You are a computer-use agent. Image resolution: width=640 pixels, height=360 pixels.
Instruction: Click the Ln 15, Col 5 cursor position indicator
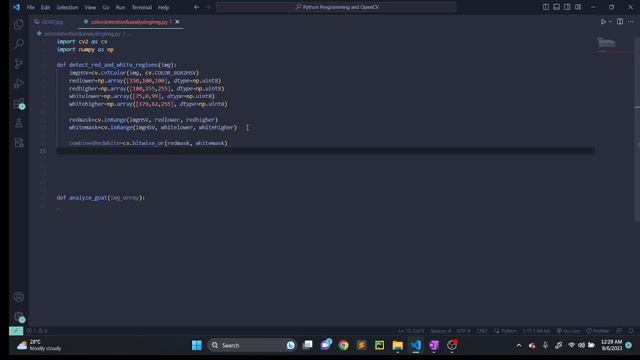[x=411, y=331]
